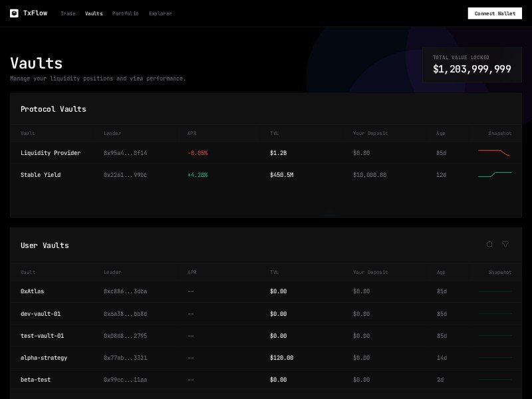This screenshot has width=532, height=399.
Task: Click the Connect Wallet button
Action: [x=494, y=13]
